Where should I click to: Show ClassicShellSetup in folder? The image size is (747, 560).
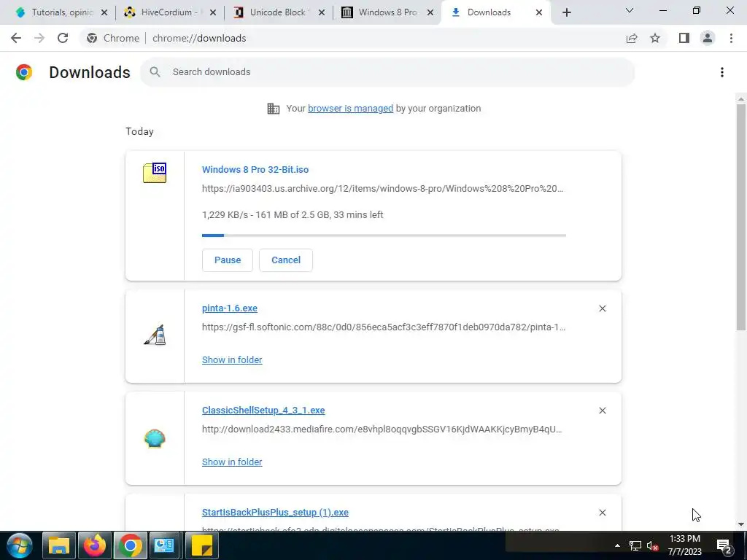point(232,462)
